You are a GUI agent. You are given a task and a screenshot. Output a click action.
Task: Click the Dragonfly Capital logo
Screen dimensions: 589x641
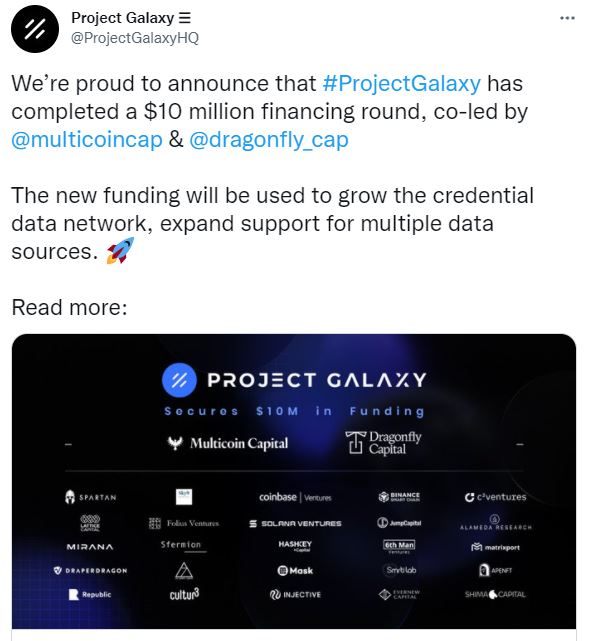(x=383, y=443)
